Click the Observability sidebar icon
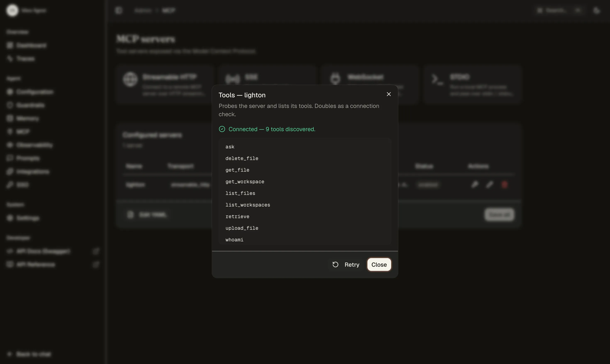This screenshot has width=610, height=364. click(x=10, y=145)
